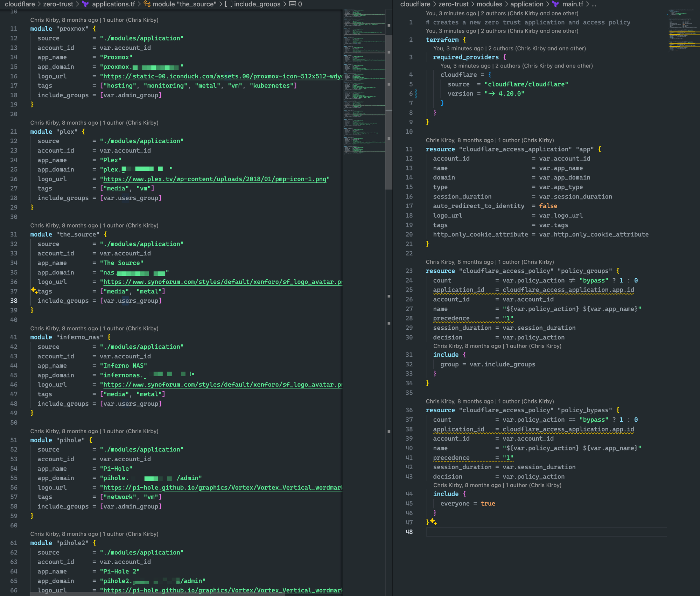700x596 pixels.
Task: Click the sparkle icon beside line 37 tags
Action: pos(34,290)
